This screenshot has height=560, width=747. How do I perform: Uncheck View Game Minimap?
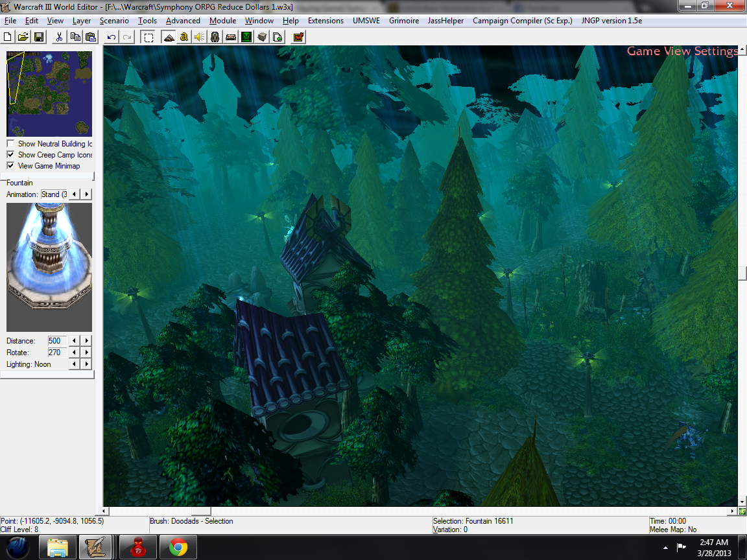click(10, 165)
